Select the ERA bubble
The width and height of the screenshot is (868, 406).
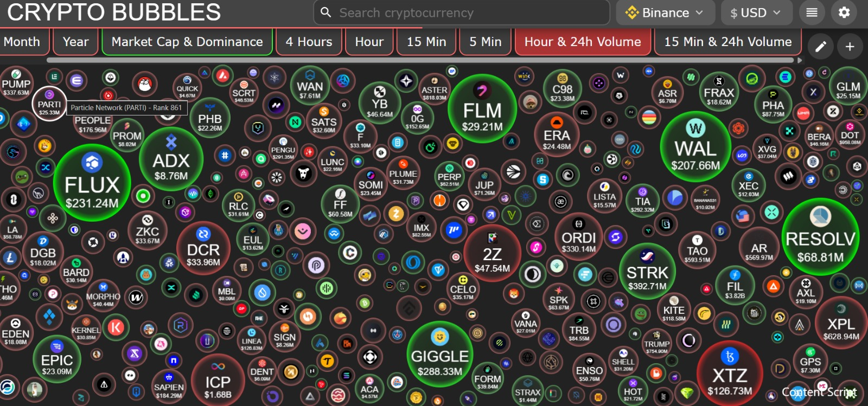click(x=557, y=133)
